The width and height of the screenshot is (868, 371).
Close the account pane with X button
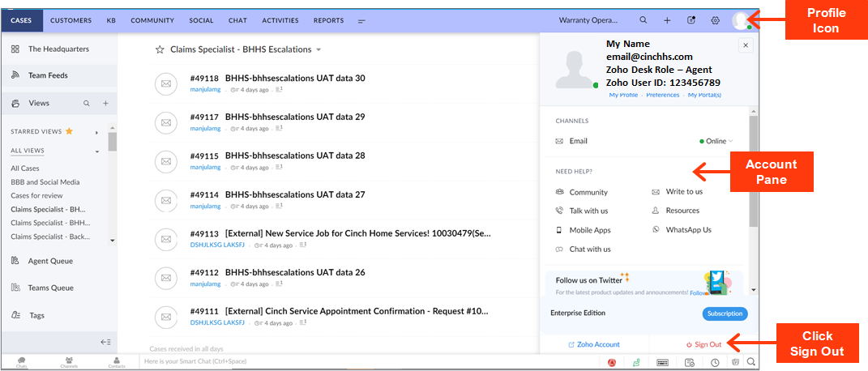tap(745, 46)
